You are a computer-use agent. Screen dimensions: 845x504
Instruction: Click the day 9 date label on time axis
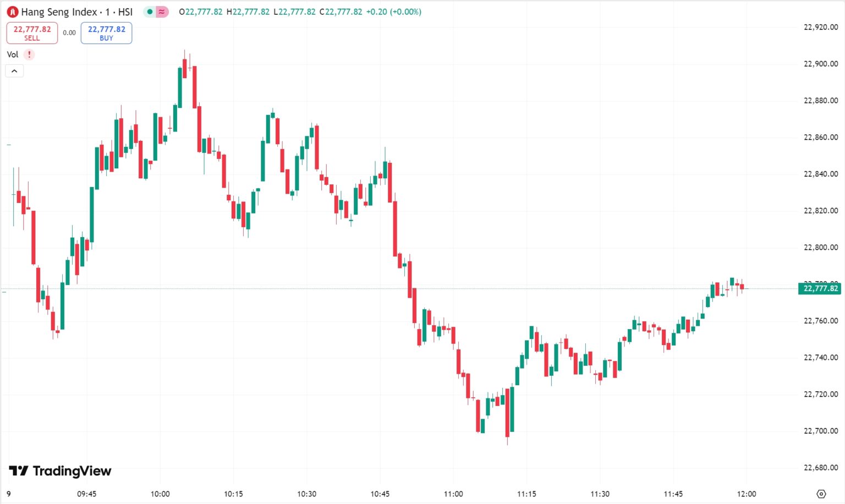coord(9,494)
